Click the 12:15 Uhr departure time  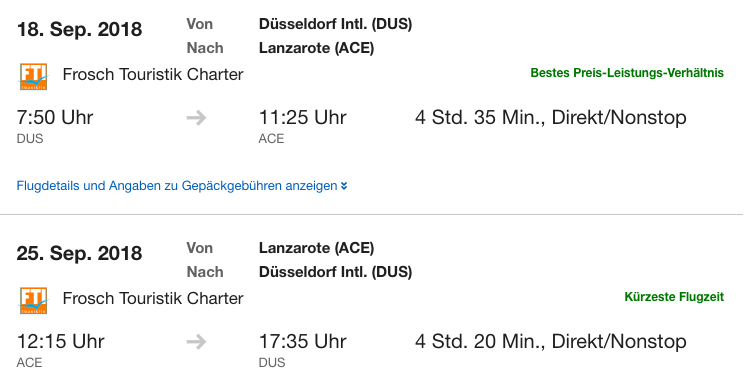[x=61, y=342]
